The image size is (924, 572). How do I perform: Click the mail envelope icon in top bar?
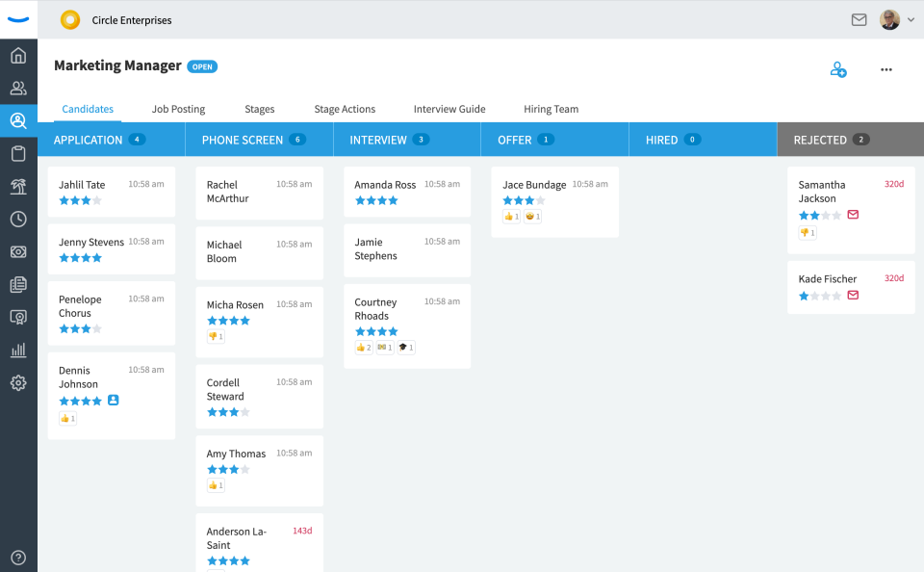pos(860,19)
